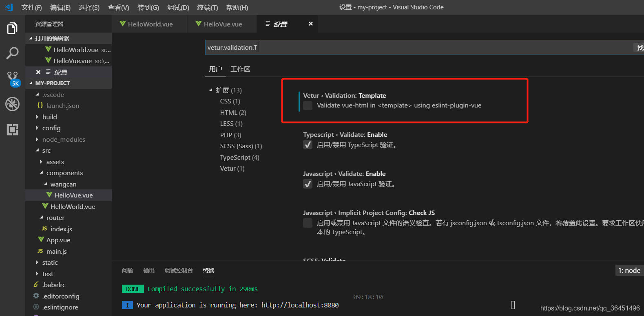Collapse the components folder
Image resolution: width=644 pixels, height=316 pixels.
pyautogui.click(x=42, y=173)
